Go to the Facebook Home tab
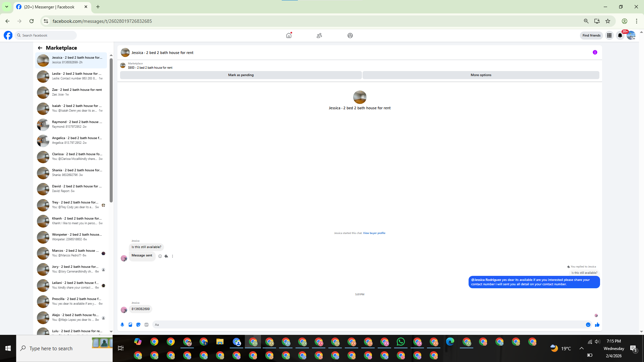This screenshot has height=362, width=644. point(288,35)
